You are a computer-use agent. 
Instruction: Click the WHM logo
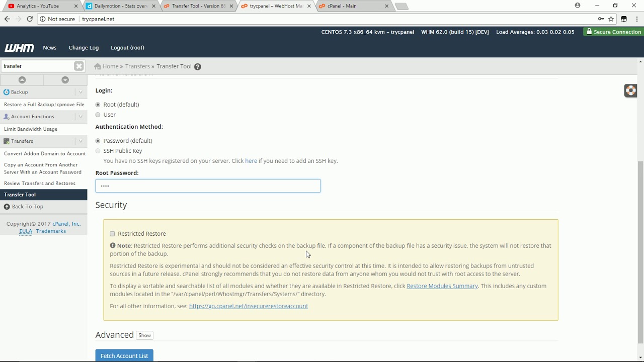tap(19, 48)
